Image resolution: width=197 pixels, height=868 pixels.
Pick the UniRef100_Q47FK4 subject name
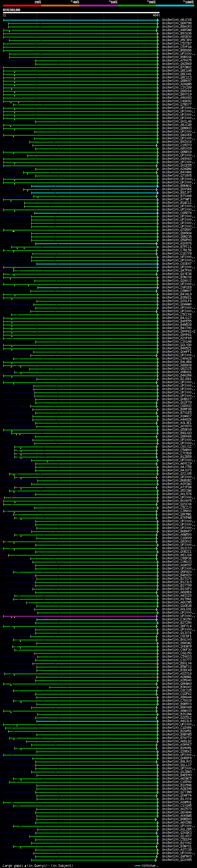[176, 271]
